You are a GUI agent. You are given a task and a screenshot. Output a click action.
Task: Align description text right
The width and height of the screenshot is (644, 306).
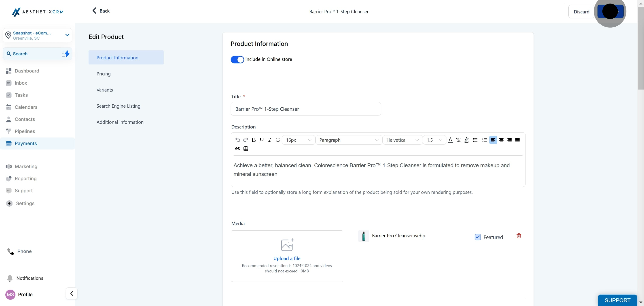509,140
